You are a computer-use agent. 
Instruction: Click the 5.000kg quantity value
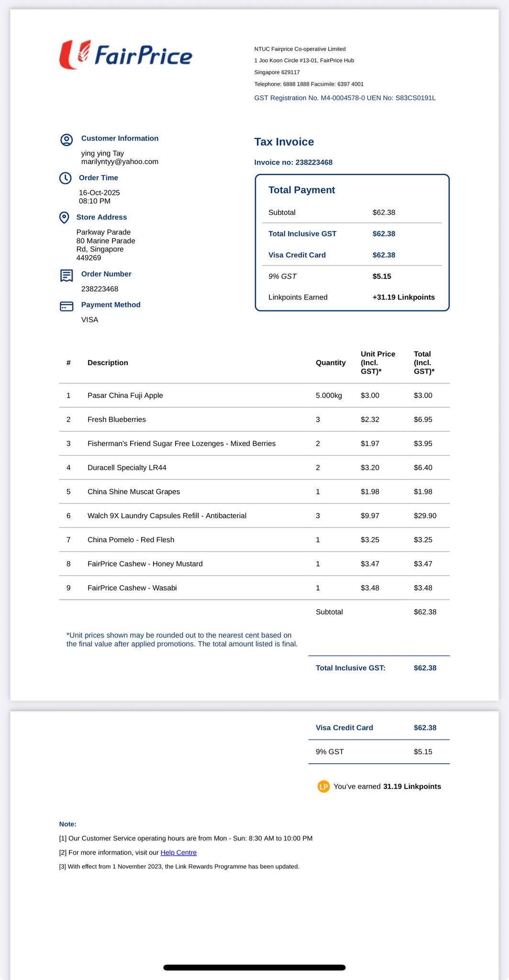click(x=329, y=395)
